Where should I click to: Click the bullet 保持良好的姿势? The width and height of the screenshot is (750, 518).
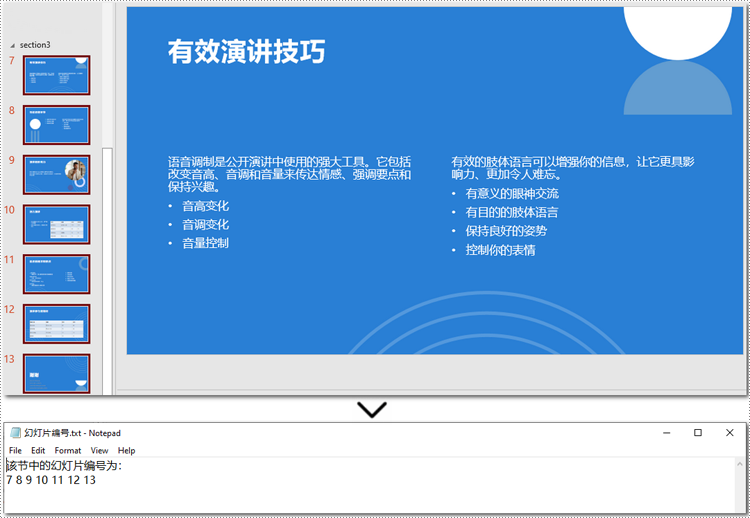[x=506, y=231]
